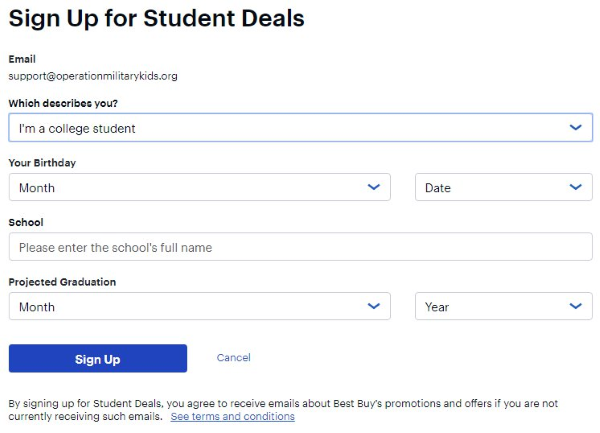This screenshot has width=600, height=433.
Task: Click the Cancel link
Action: (x=233, y=358)
